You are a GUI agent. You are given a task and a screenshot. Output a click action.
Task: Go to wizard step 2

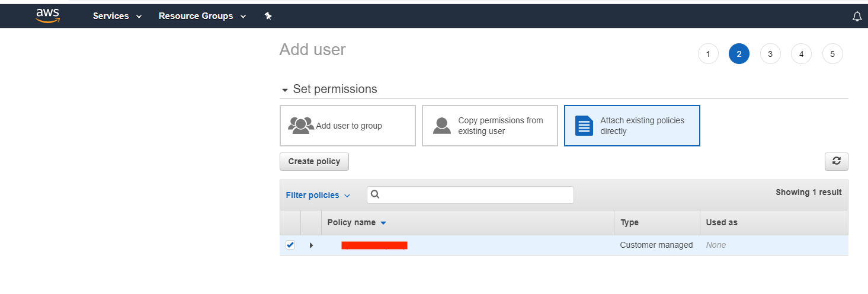tap(739, 54)
